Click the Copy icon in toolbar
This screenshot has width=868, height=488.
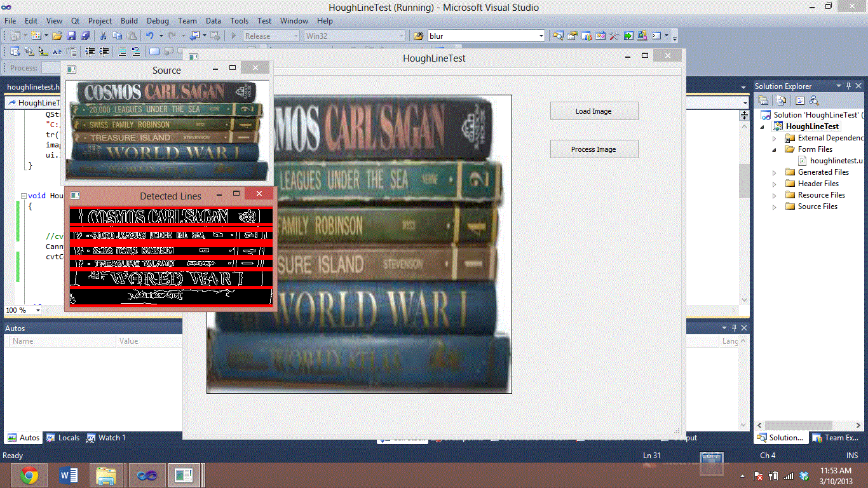118,36
